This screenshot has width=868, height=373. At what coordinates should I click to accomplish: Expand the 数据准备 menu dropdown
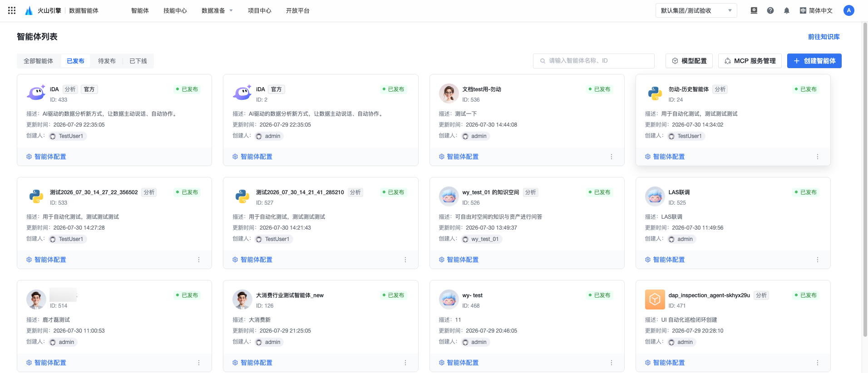pyautogui.click(x=217, y=10)
